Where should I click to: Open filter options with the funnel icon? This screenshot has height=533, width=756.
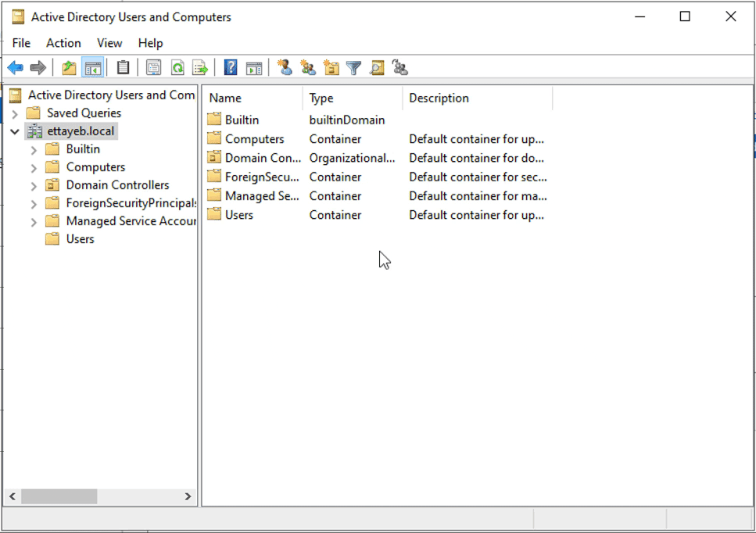coord(354,68)
